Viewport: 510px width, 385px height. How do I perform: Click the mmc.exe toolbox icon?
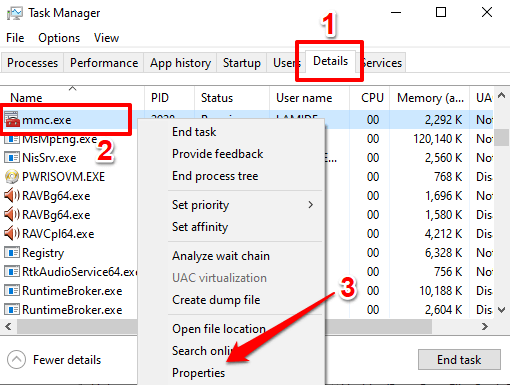point(13,120)
